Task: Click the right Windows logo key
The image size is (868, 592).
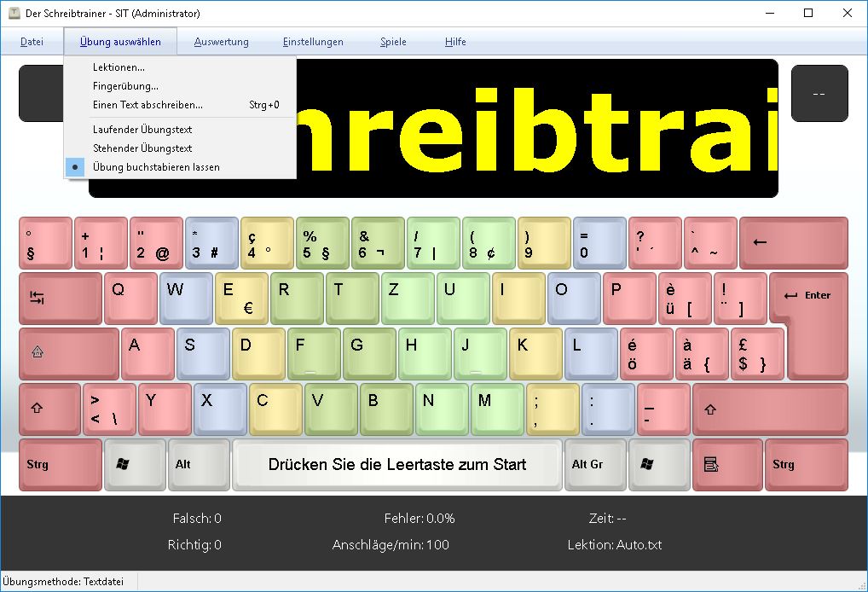Action: pos(659,465)
